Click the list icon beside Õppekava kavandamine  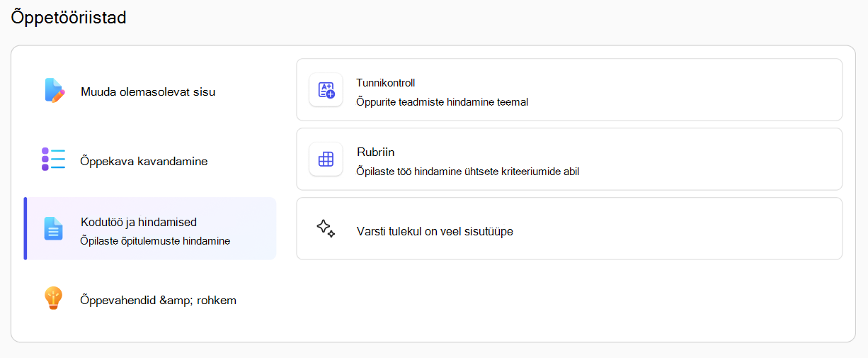(x=53, y=160)
